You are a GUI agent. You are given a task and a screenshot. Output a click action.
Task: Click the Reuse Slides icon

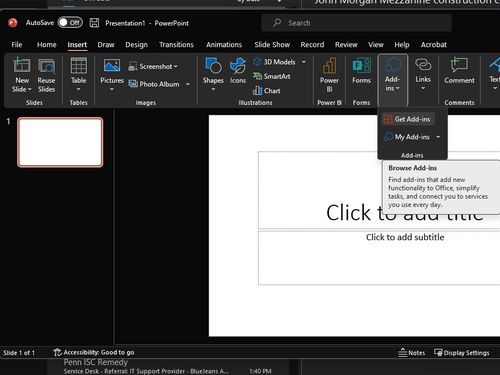46,67
